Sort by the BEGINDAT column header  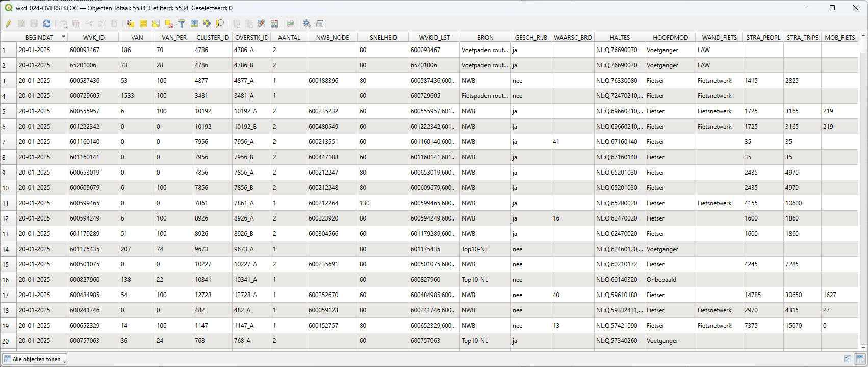point(42,37)
